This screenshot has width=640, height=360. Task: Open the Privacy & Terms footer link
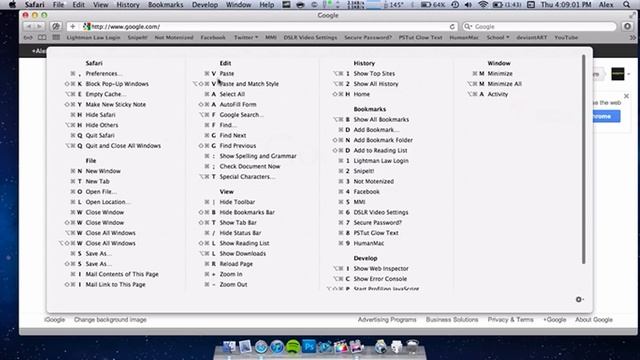coord(510,320)
